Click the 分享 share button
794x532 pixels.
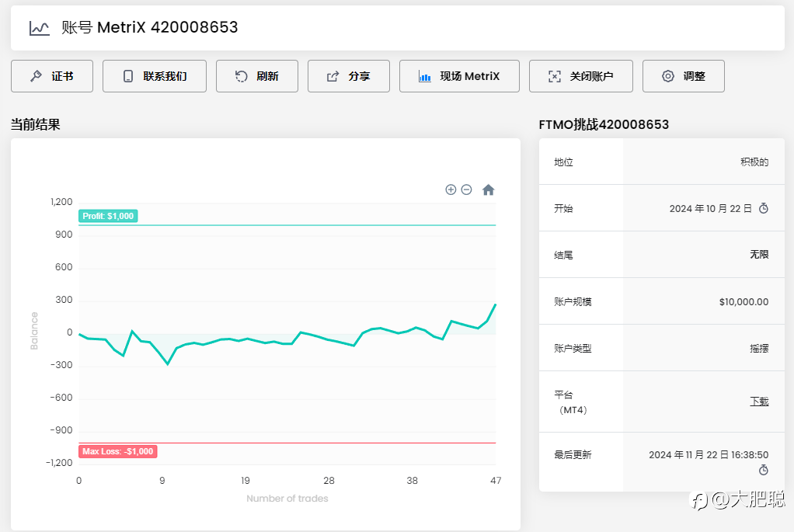[349, 76]
